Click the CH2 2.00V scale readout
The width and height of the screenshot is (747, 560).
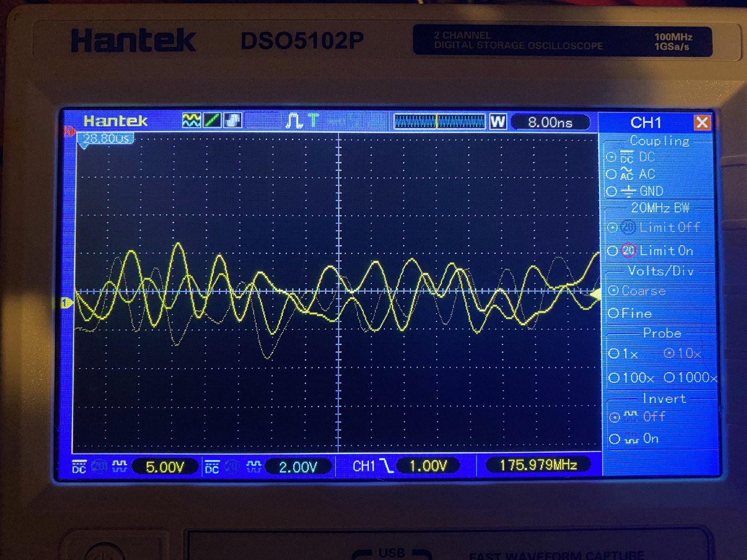pos(298,467)
